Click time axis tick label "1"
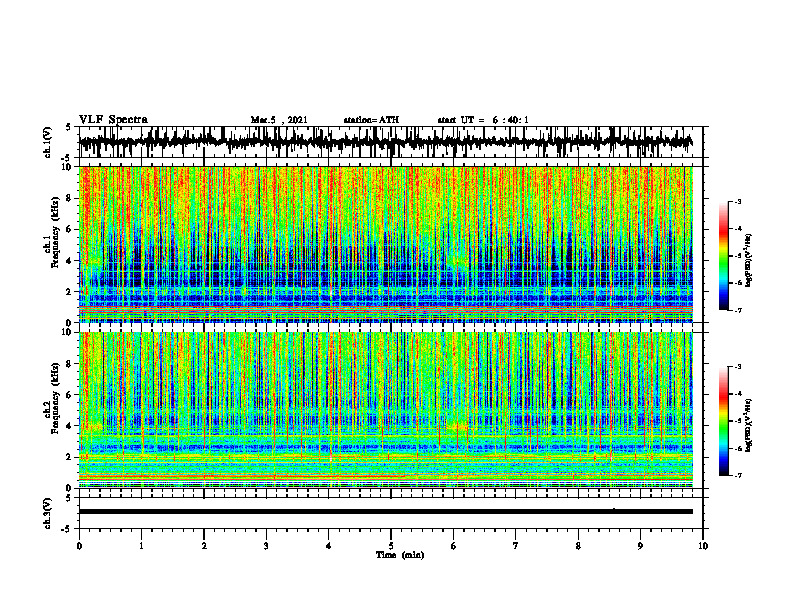This screenshot has height=612, width=792. pyautogui.click(x=141, y=546)
